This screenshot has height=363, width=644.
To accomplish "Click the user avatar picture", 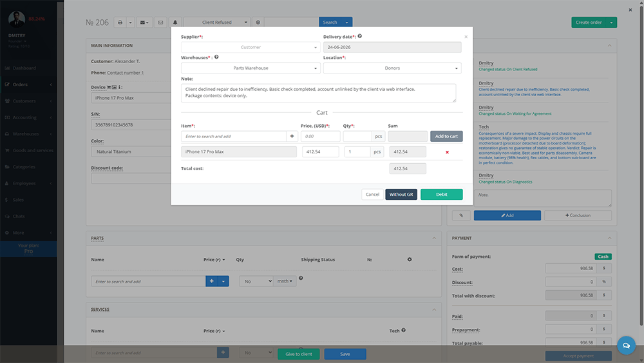I will [17, 19].
